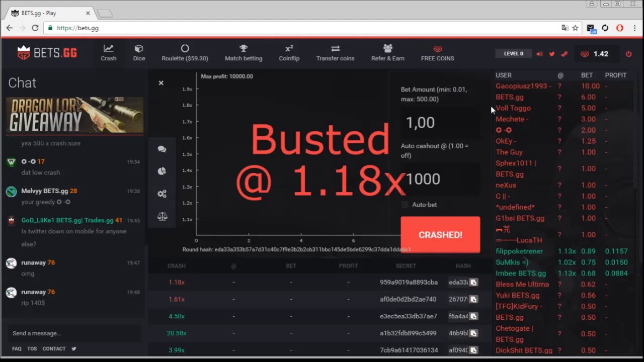Open the balance scales fairness icon
Viewport: 644px width, 362px height.
point(162,216)
